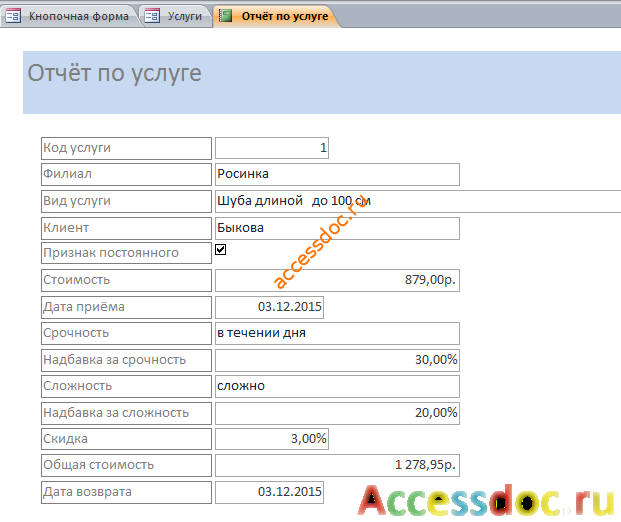Click the Надбавка за сложность 20,00% field
Viewport: 621px width, 522px height.
point(337,413)
